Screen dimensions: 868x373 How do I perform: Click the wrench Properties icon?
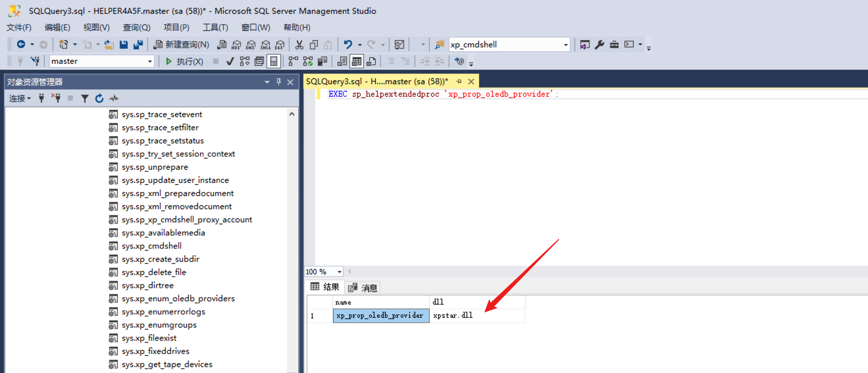click(x=600, y=44)
